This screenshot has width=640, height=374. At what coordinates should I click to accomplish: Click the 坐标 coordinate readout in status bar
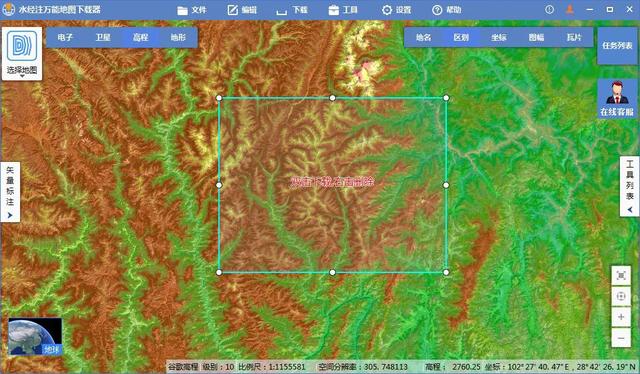[x=560, y=367]
